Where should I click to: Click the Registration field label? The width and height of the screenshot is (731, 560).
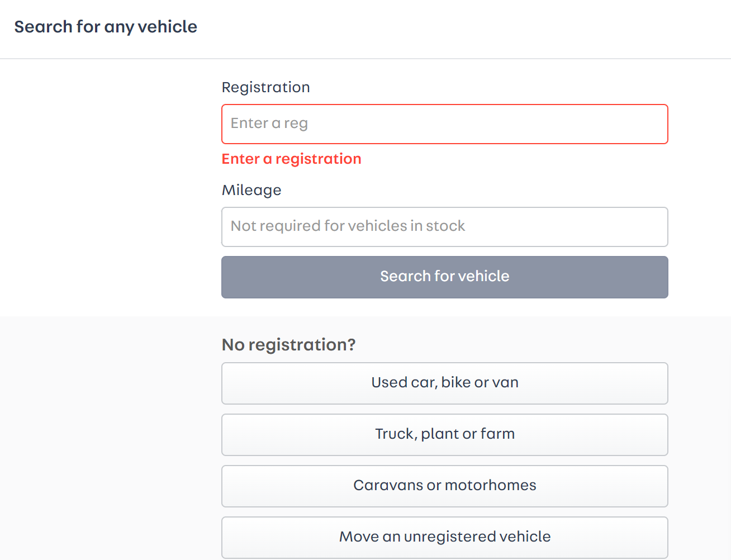tap(265, 88)
